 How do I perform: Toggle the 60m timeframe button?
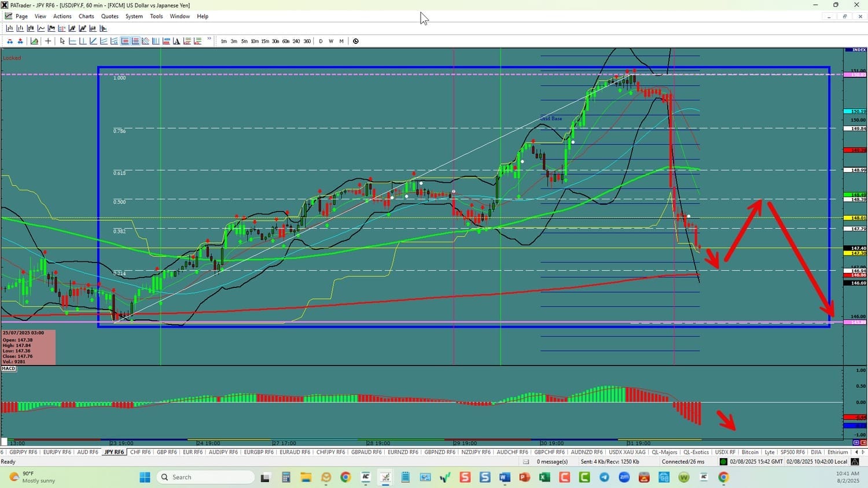286,41
